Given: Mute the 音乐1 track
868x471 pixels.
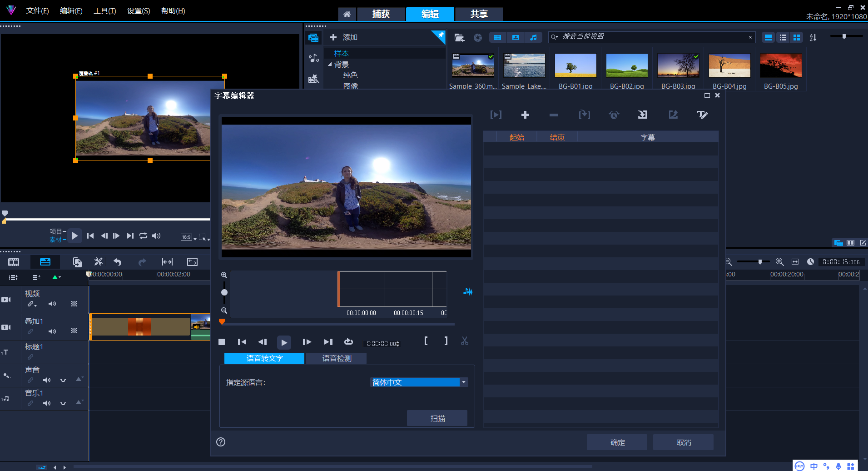Looking at the screenshot, I should [47, 403].
